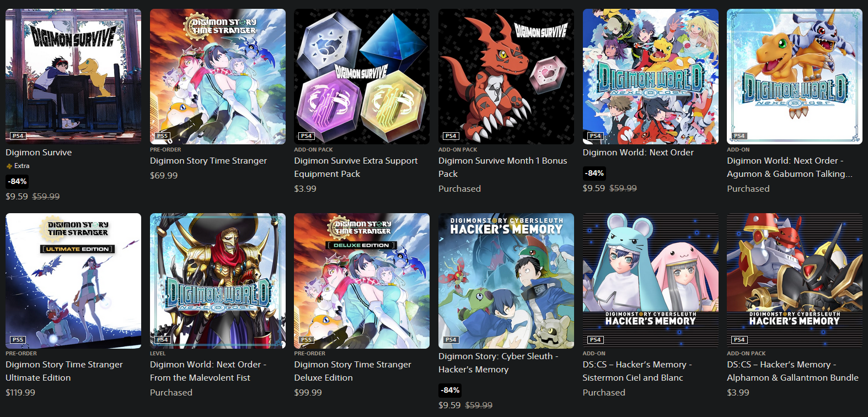The width and height of the screenshot is (868, 417).
Task: Open the Agumon & Gabumon Talking add-on cover
Action: (x=795, y=77)
